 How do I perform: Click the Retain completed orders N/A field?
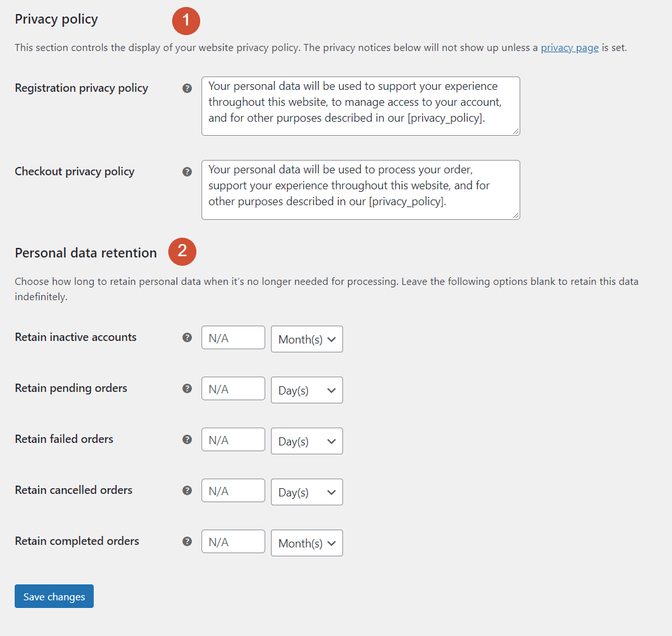pyautogui.click(x=233, y=541)
